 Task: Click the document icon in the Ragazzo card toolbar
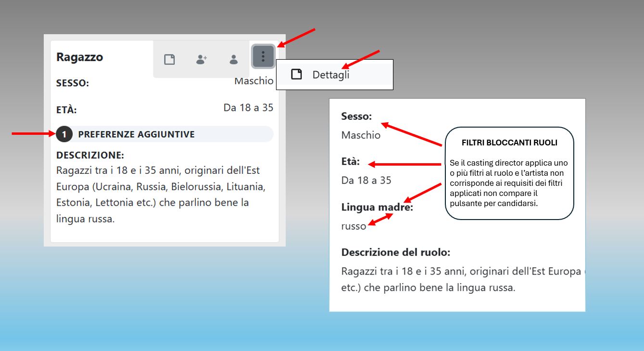click(169, 59)
